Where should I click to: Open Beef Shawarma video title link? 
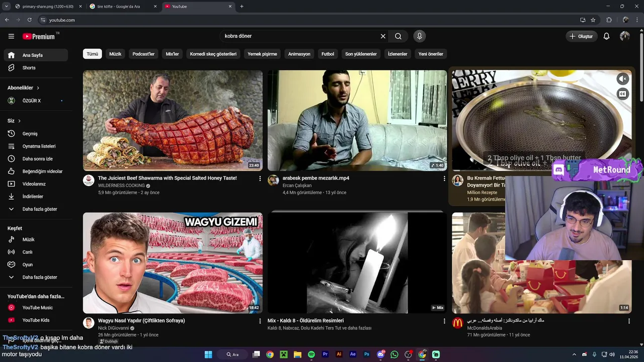[168, 178]
